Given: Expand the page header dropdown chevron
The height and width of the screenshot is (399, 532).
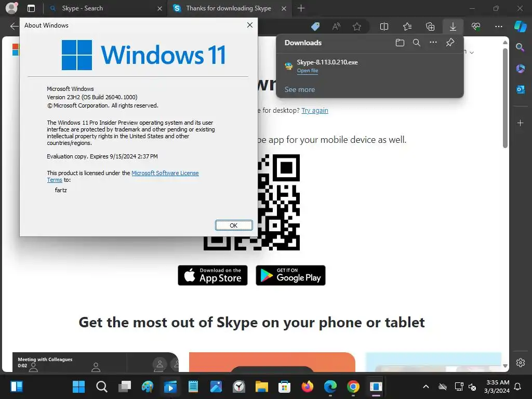Looking at the screenshot, I should click(472, 52).
